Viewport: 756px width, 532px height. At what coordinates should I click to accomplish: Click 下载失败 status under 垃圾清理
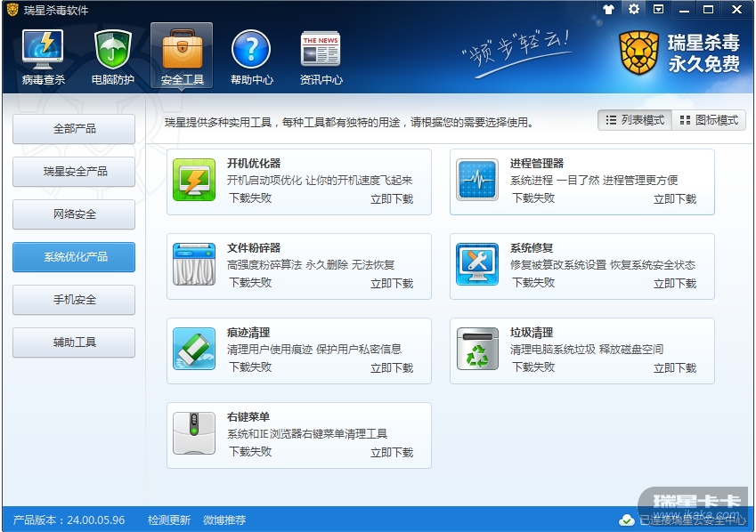pyautogui.click(x=533, y=367)
